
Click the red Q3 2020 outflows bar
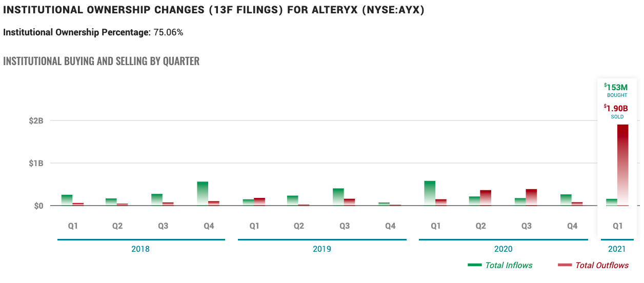click(x=531, y=197)
